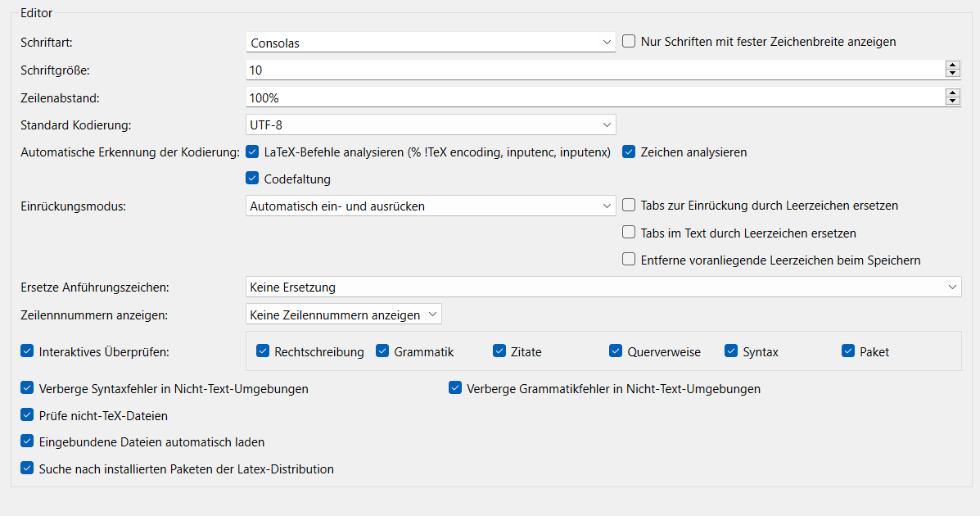Uncheck the Querverweise checkbox

616,351
